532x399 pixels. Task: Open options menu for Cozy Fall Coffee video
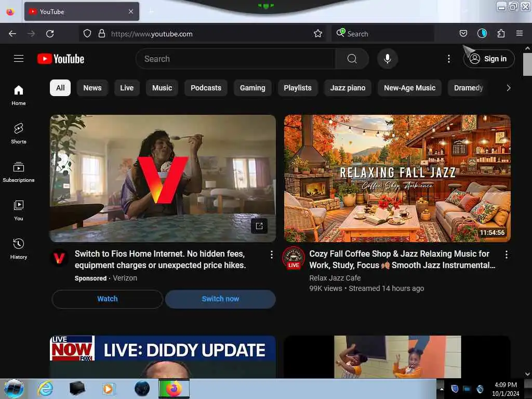point(506,255)
